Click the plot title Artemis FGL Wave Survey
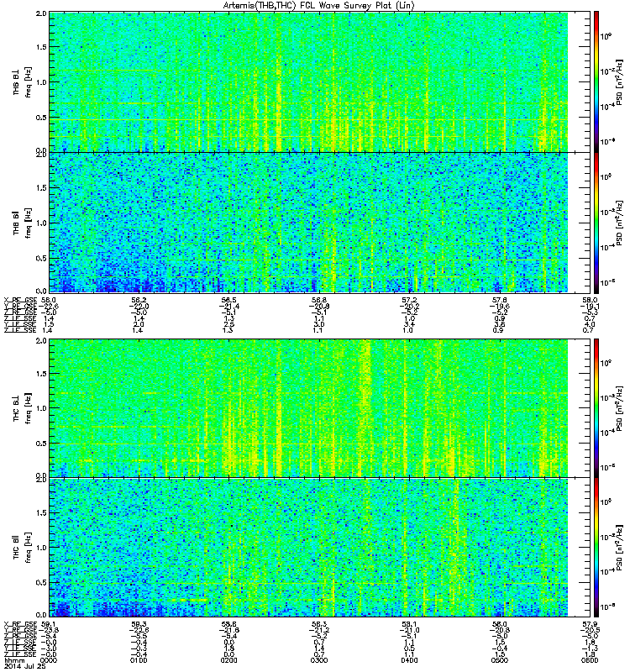 click(x=319, y=5)
